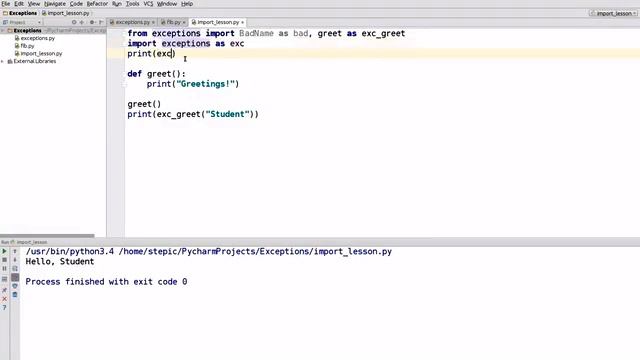The height and width of the screenshot is (360, 640).
Task: Click the /usr/bin/python3.4 command line in console
Action: (209, 251)
